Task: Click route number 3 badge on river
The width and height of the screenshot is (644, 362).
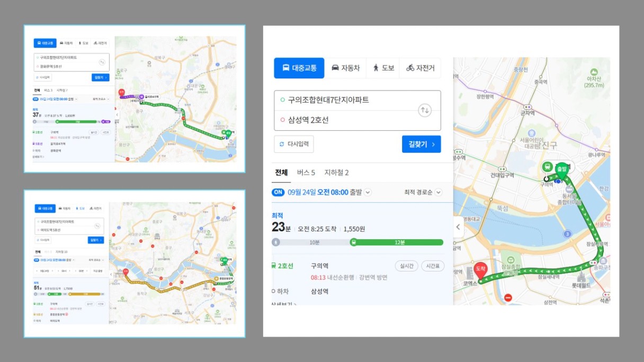Action: pyautogui.click(x=568, y=233)
